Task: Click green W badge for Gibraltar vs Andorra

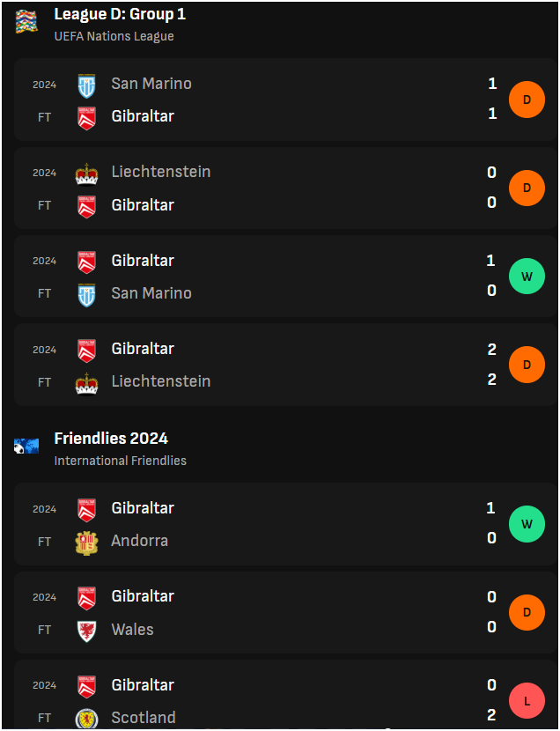Action: tap(527, 524)
